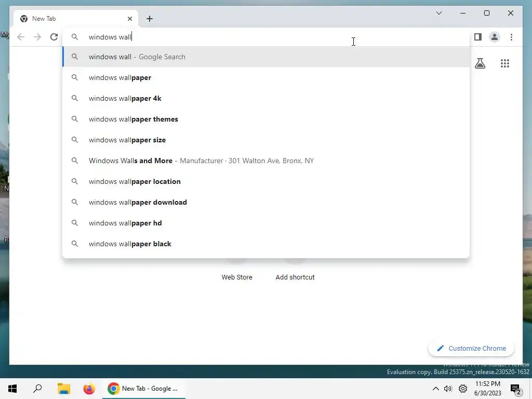Open a new tab with the plus button
Viewport: 532px width, 399px height.
150,19
